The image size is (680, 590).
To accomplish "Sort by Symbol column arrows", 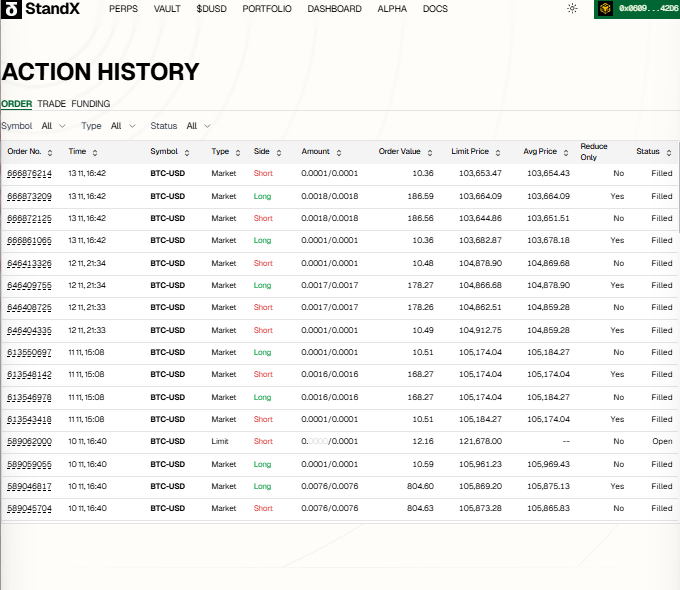I will click(187, 153).
